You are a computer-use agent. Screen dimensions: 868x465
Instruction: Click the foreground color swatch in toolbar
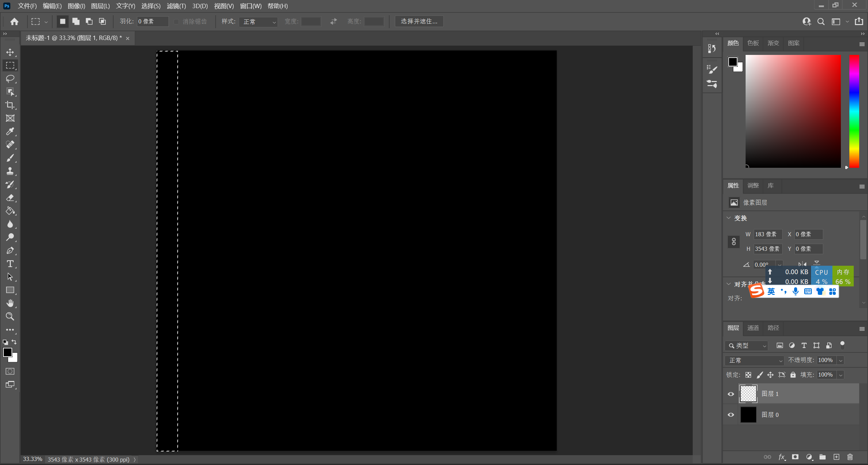pos(7,352)
